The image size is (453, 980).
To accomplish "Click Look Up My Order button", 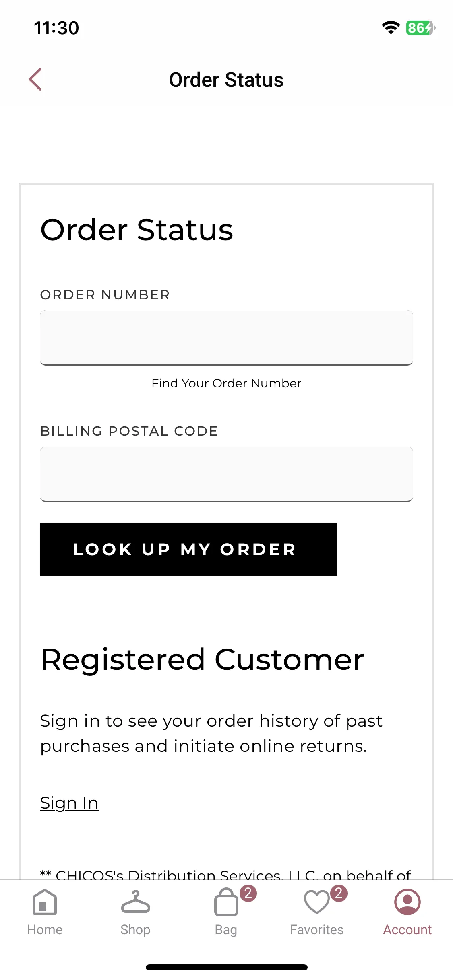I will click(188, 549).
